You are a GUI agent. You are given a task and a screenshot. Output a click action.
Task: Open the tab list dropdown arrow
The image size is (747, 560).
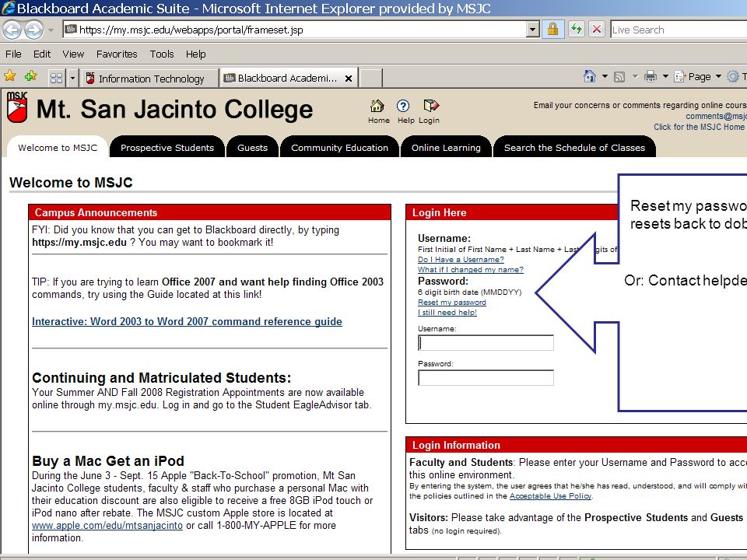72,78
